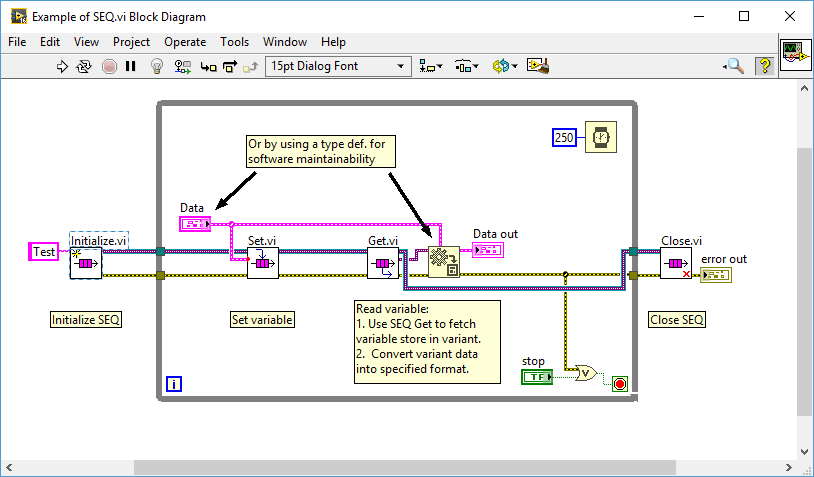
Task: Show Context Help with question mark
Action: 765,66
